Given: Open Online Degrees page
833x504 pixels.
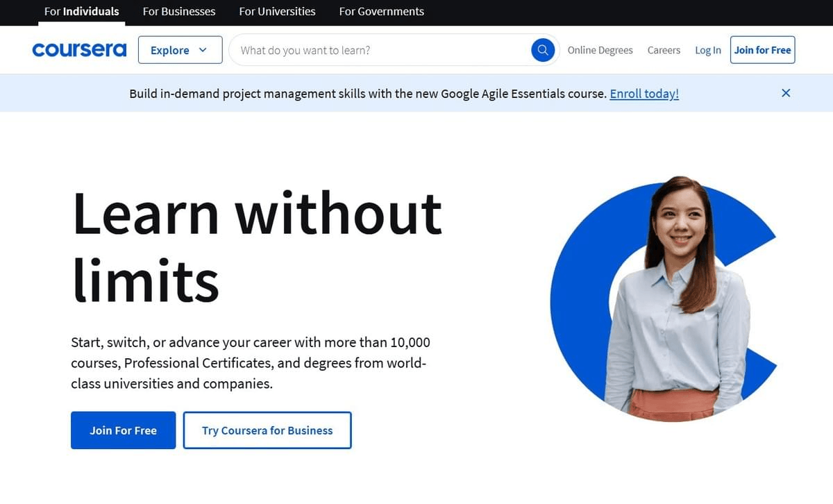Looking at the screenshot, I should pyautogui.click(x=600, y=50).
